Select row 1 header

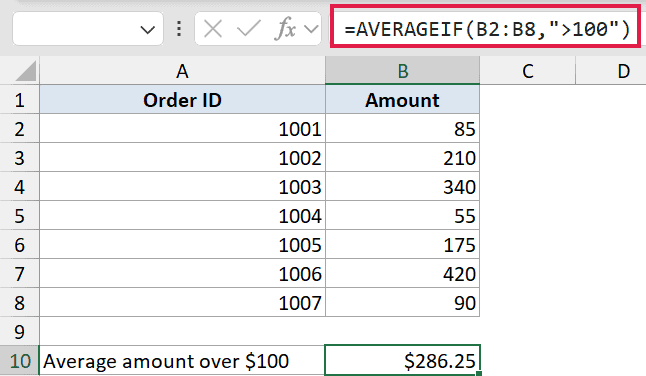tap(19, 100)
